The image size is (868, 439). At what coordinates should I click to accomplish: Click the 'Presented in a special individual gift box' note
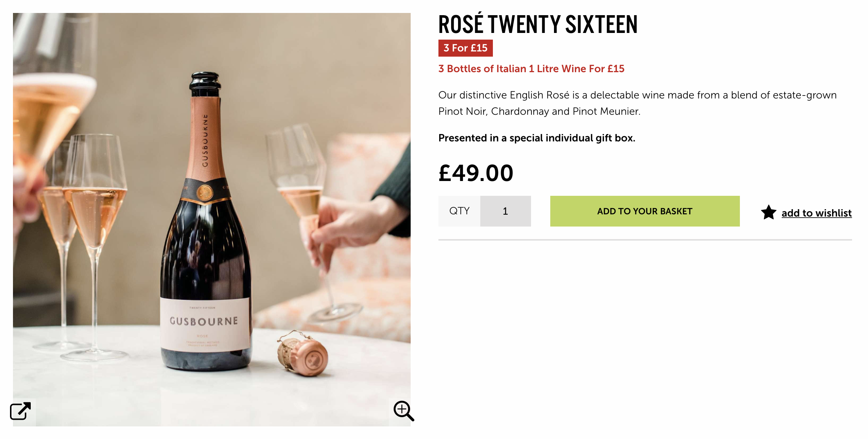(x=537, y=138)
